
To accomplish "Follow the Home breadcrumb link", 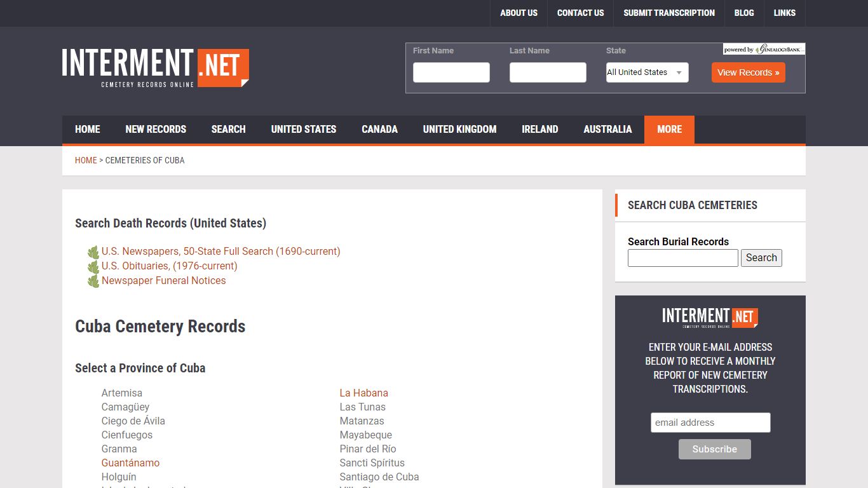I will coord(86,160).
